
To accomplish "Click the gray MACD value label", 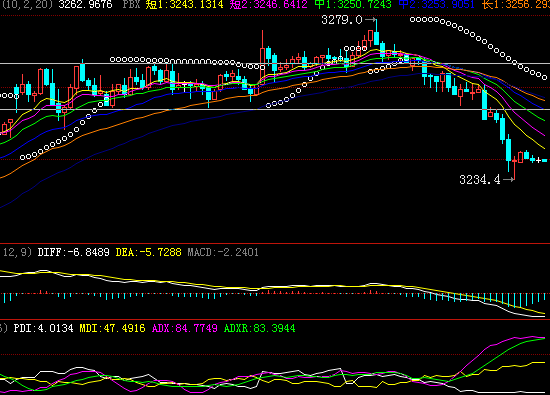I will pyautogui.click(x=223, y=252).
